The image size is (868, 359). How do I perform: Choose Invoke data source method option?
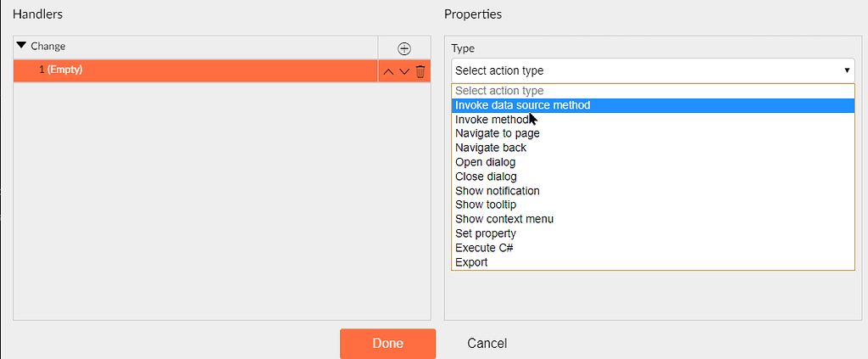coord(654,105)
